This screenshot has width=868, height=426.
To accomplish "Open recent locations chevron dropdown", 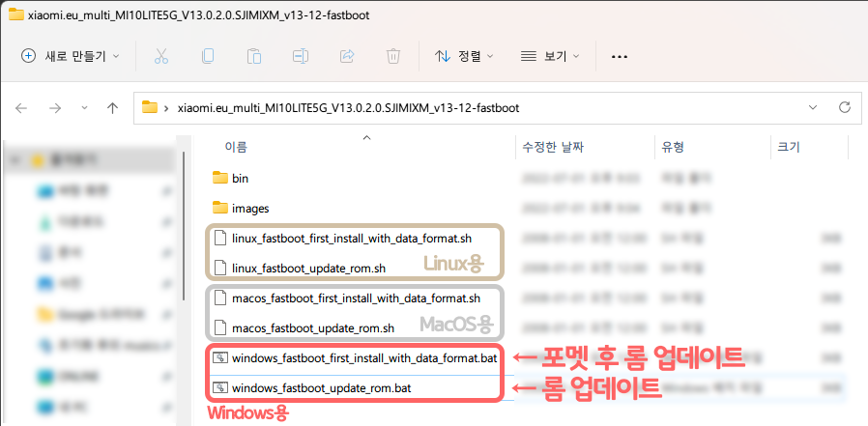I will coord(84,108).
